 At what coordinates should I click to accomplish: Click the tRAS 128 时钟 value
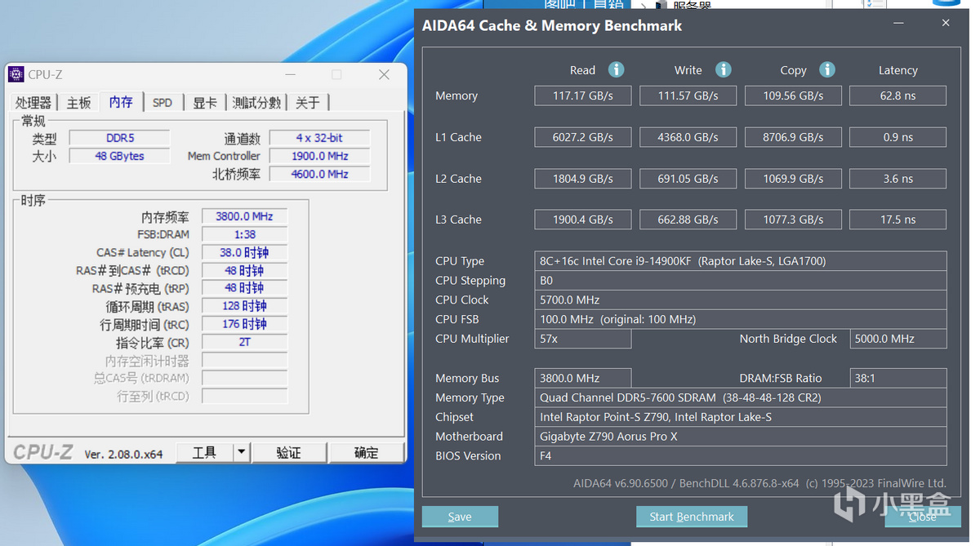click(244, 306)
